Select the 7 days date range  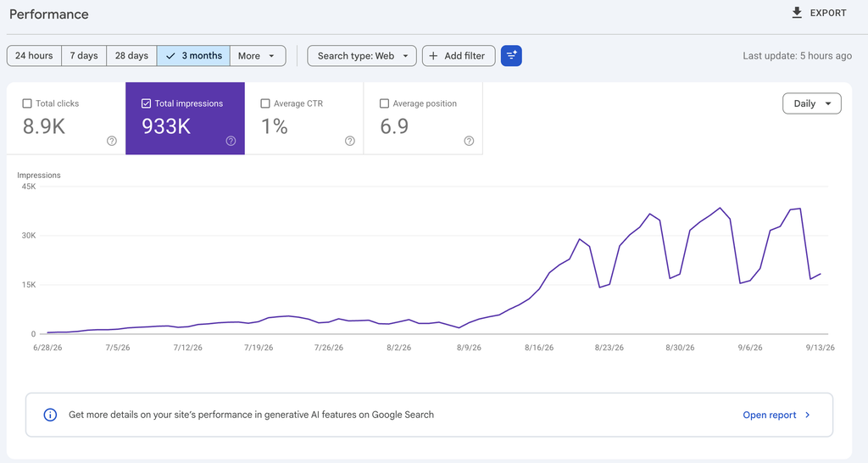84,56
